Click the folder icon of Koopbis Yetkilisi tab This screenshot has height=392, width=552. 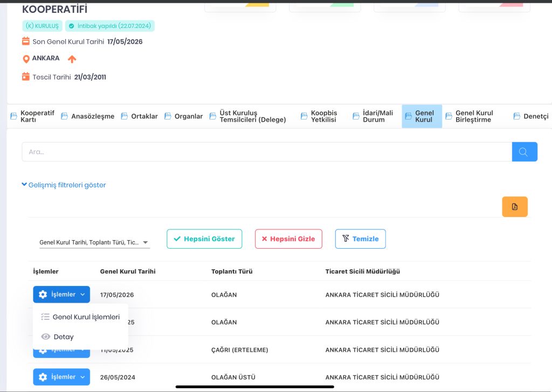point(304,116)
